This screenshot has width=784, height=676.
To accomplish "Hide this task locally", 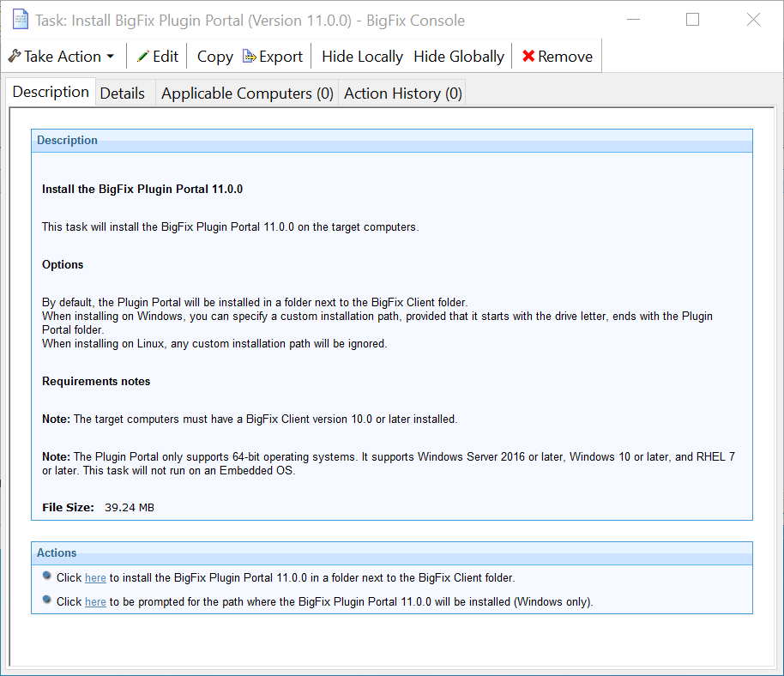I will (x=362, y=57).
